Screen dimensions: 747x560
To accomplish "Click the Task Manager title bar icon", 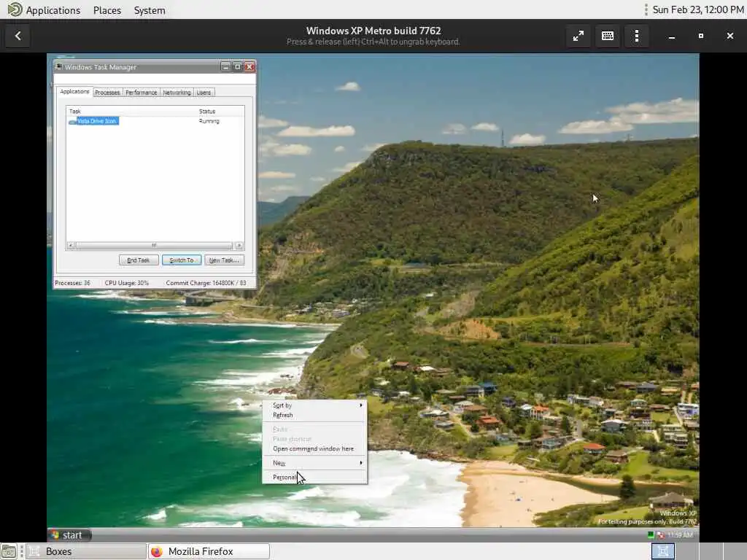I will coord(59,66).
